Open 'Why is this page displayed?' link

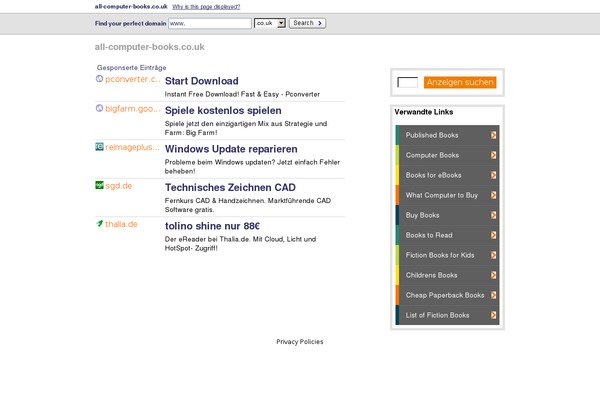coord(206,7)
